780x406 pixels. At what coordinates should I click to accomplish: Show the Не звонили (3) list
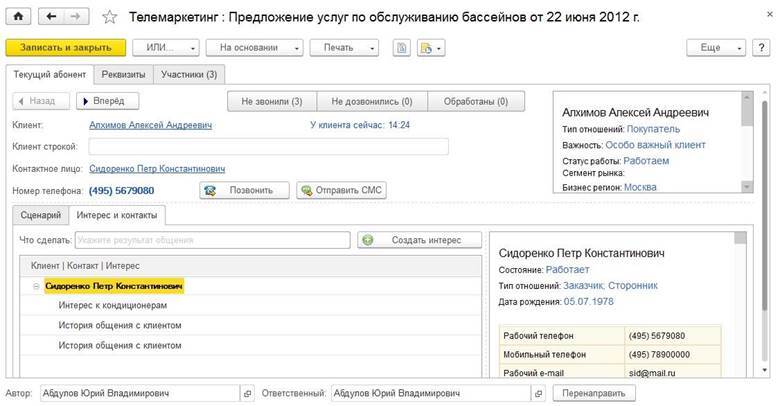[272, 102]
